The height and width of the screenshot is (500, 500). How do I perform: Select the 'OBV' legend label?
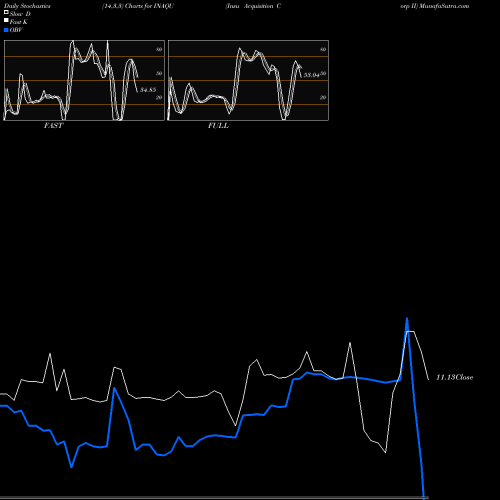tap(16, 30)
